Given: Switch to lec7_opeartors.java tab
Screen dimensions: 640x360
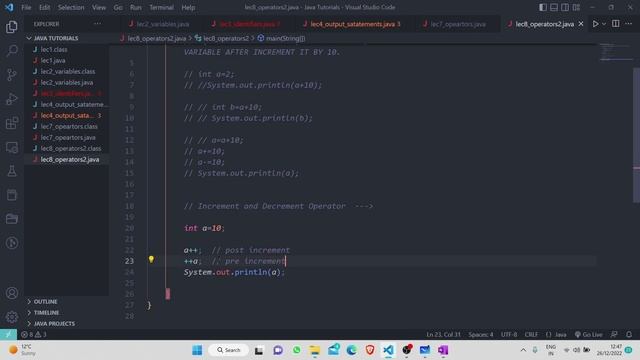Looking at the screenshot, I should click(x=458, y=24).
